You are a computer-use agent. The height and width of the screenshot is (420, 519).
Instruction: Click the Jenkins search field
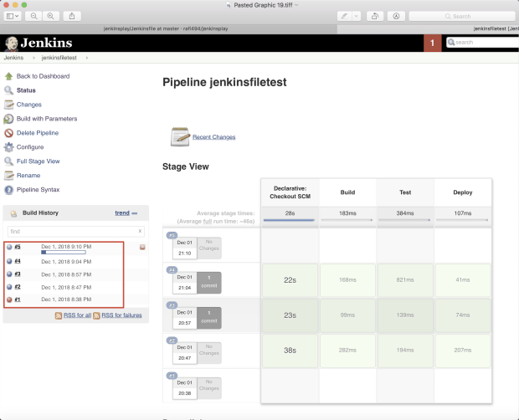(483, 43)
